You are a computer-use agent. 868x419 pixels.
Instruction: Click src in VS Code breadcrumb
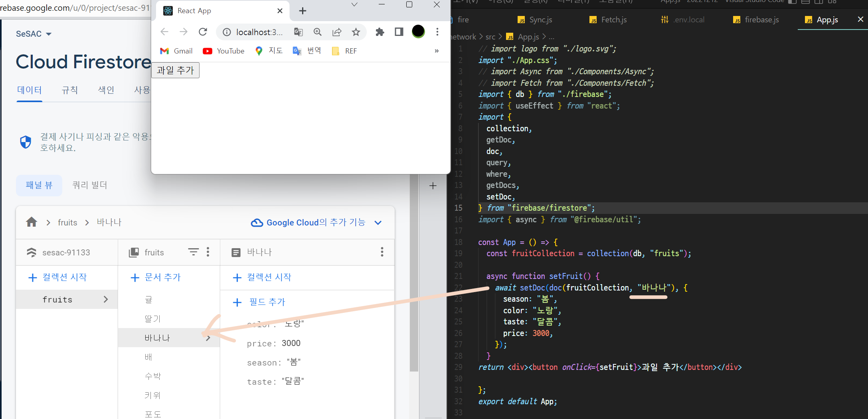(490, 37)
